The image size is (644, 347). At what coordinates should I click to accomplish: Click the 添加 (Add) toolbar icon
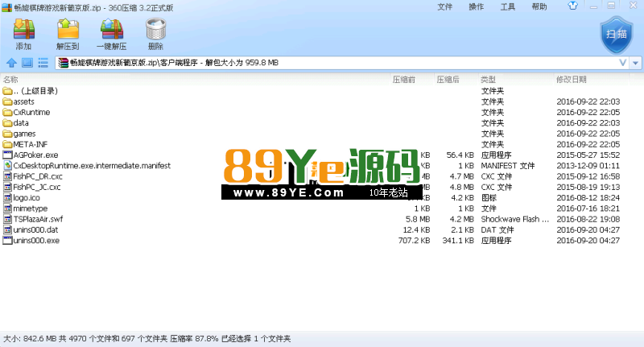(24, 30)
